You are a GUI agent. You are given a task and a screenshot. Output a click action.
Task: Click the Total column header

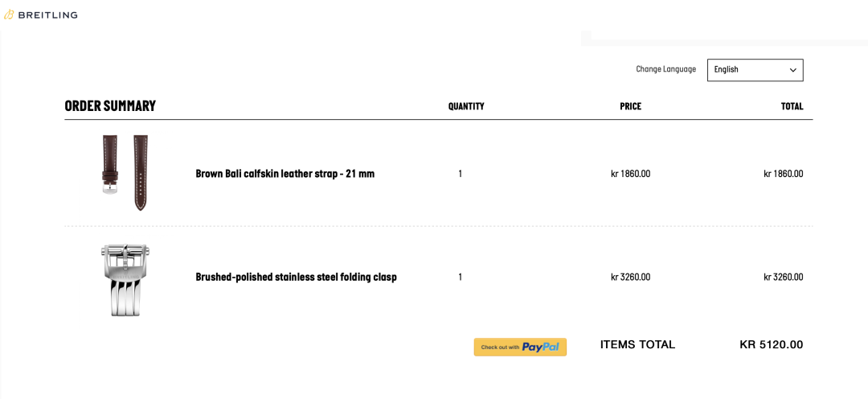(792, 106)
